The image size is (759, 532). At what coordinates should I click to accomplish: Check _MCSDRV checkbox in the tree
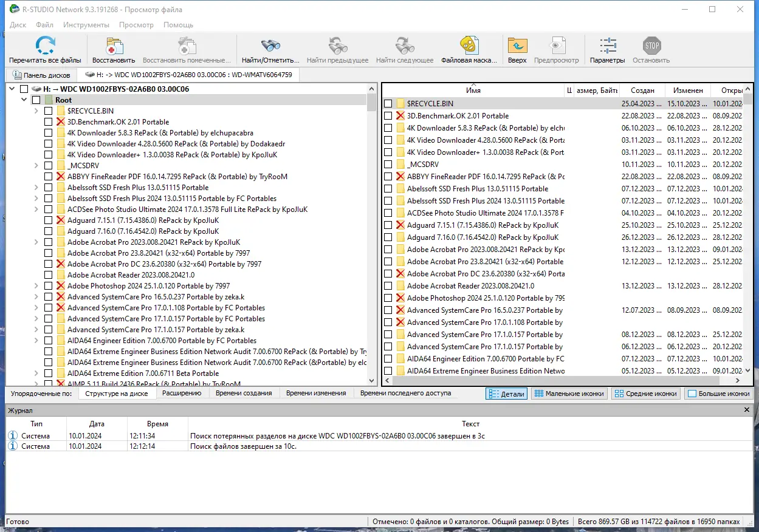[49, 166]
